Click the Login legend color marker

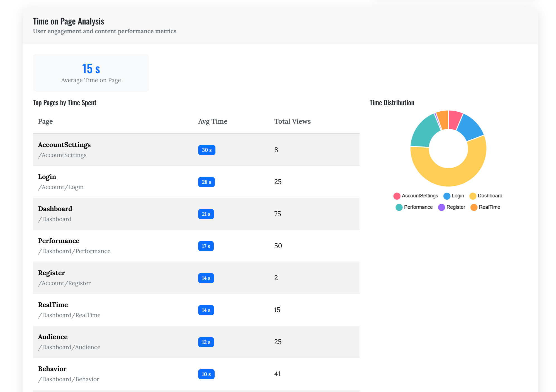pos(447,196)
